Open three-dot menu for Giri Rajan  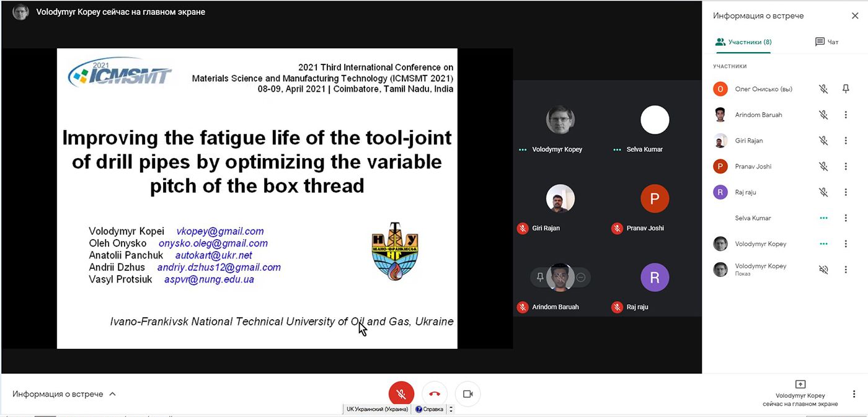tap(846, 141)
